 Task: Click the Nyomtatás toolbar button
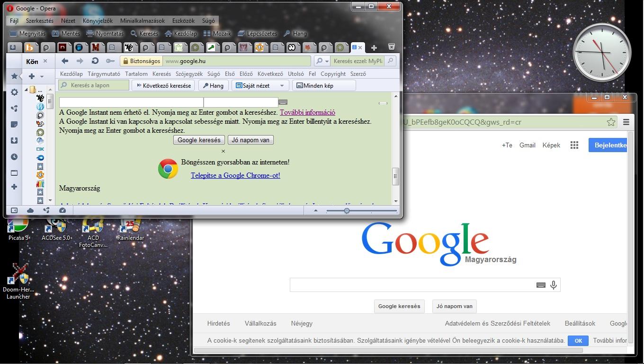tap(105, 34)
